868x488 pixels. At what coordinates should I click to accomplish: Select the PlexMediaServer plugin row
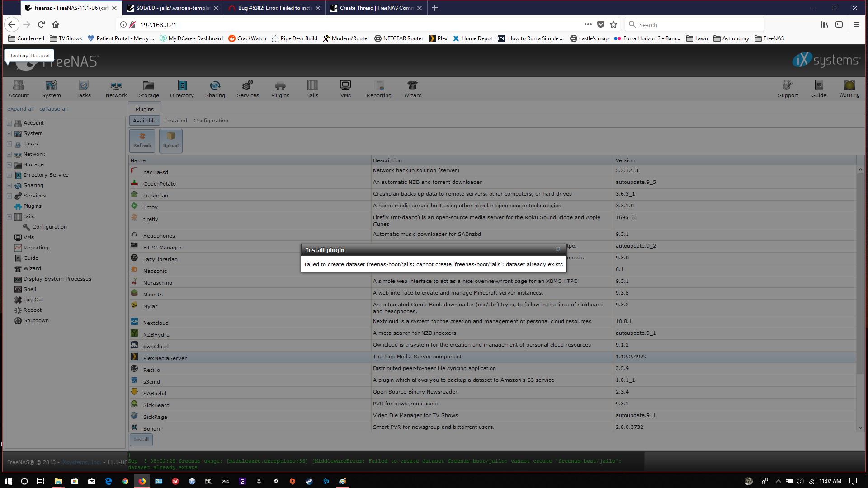click(x=493, y=357)
